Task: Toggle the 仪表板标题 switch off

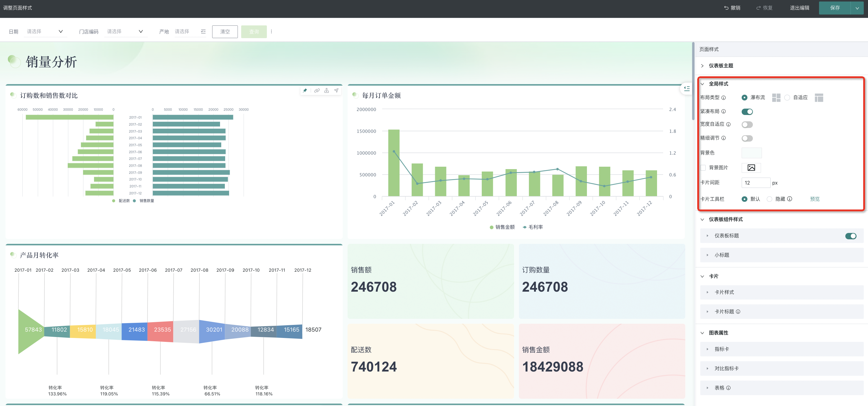Action: [x=850, y=236]
